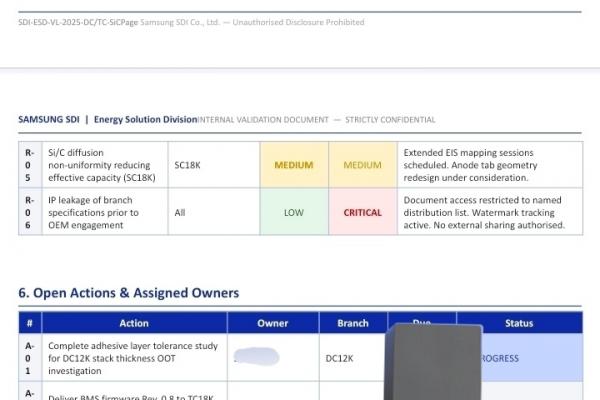Click the 'Action' column header

click(x=134, y=323)
